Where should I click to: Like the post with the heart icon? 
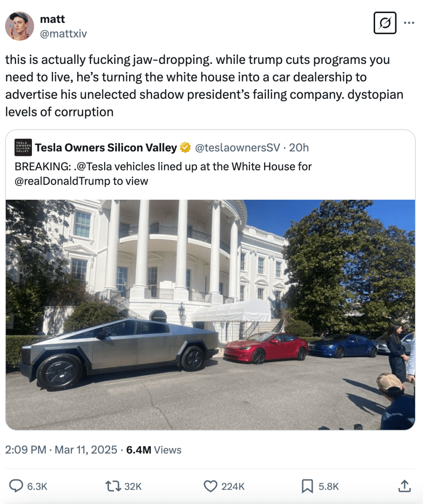click(x=210, y=486)
